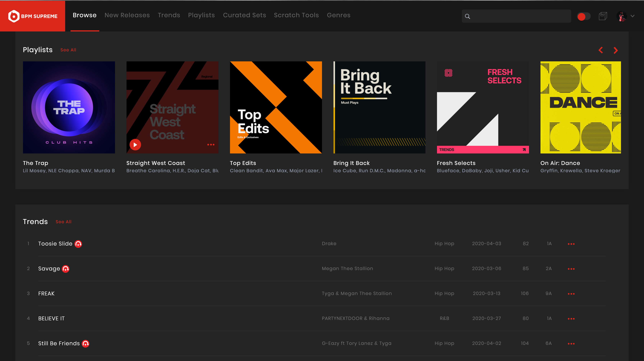Click the search magnifier icon
The width and height of the screenshot is (644, 361).
(467, 16)
